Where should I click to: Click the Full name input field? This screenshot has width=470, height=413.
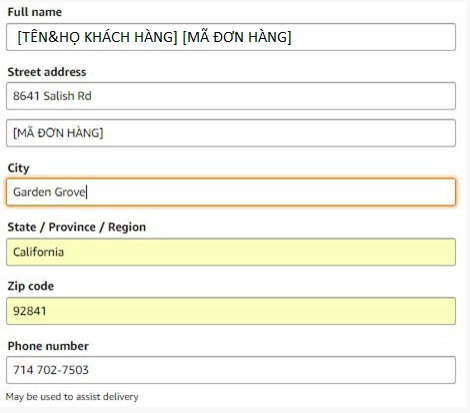231,37
